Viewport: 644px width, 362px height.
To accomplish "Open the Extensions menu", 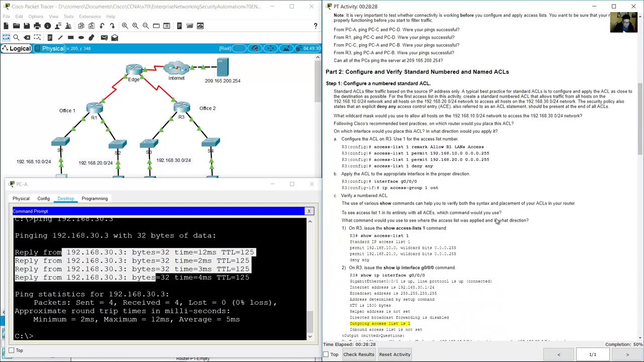I will (90, 17).
